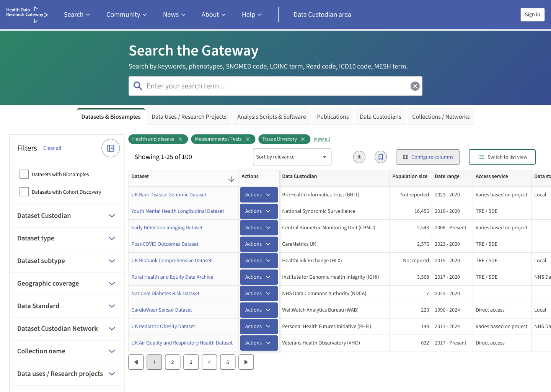Click the Health Data Research Gateway logo

[27, 15]
